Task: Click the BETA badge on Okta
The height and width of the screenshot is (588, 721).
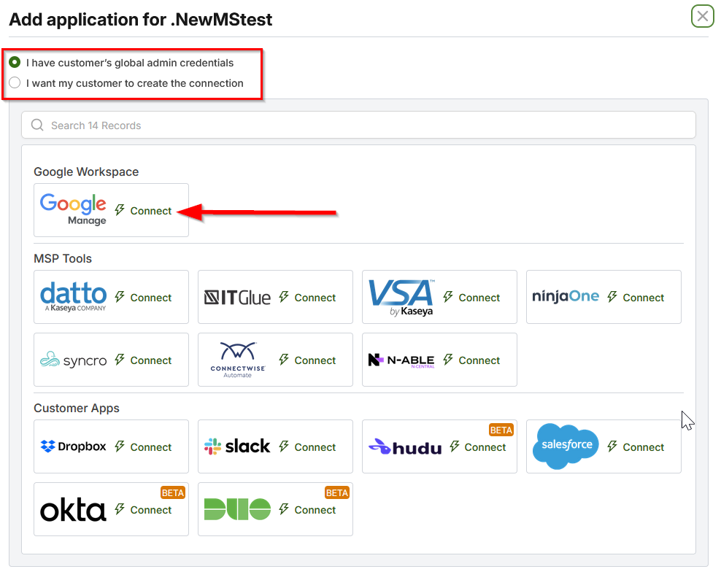Action: tap(173, 493)
